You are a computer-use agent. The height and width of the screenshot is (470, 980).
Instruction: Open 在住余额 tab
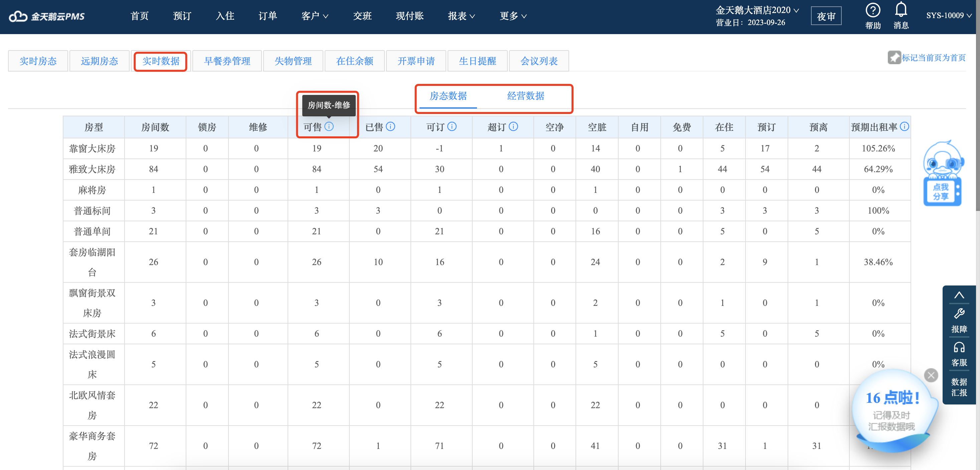coord(355,61)
